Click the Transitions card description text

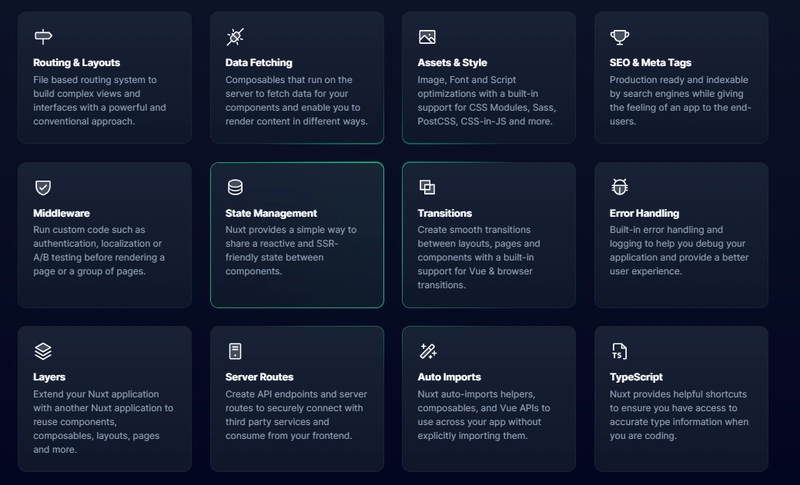pyautogui.click(x=479, y=258)
